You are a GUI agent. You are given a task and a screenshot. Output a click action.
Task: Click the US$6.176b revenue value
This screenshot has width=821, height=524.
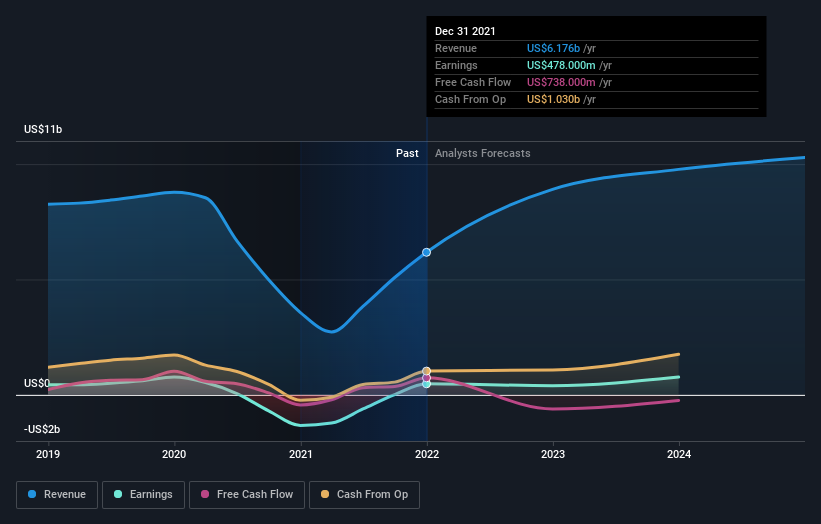coord(553,48)
